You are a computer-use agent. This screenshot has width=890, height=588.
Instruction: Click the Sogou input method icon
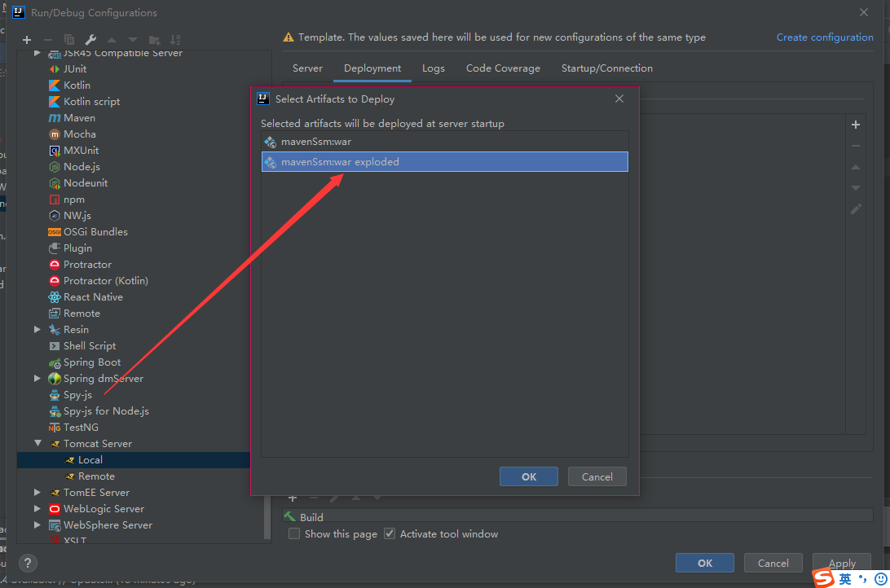824,577
